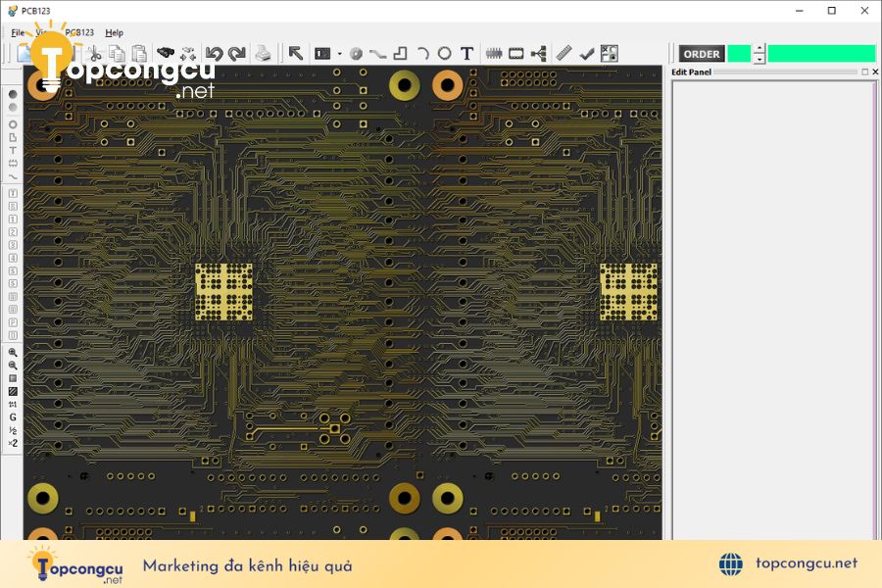Click the arrange icon next to binoculars

click(188, 54)
